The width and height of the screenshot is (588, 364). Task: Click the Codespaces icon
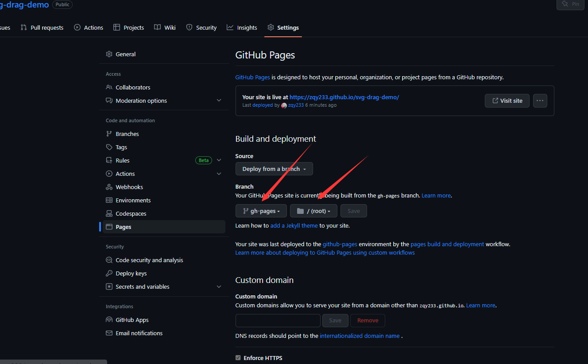(109, 213)
